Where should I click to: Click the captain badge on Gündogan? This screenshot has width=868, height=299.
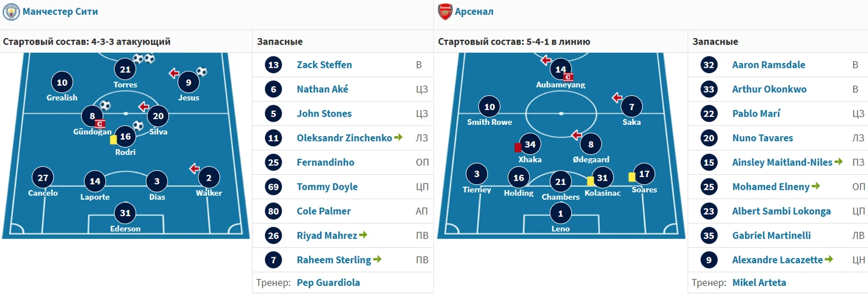100,124
